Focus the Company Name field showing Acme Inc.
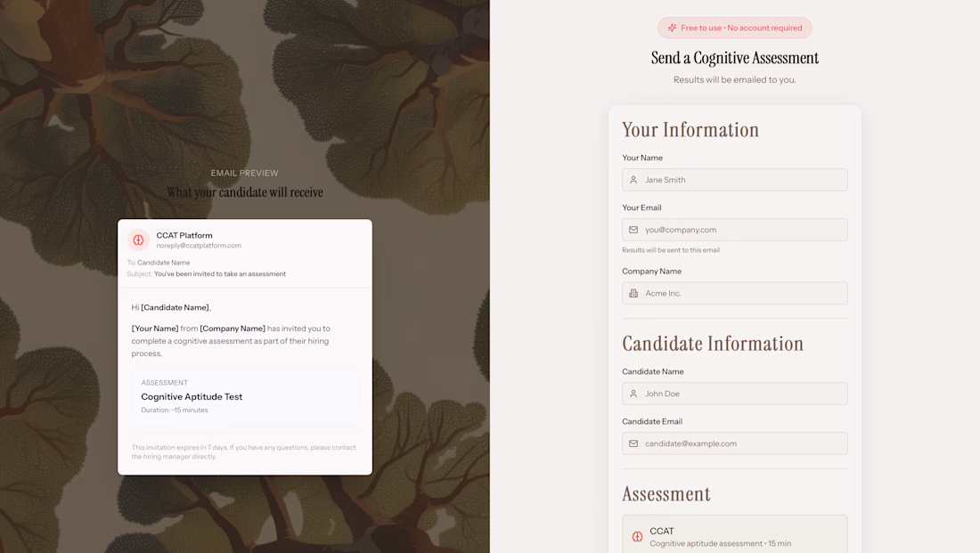 [735, 293]
